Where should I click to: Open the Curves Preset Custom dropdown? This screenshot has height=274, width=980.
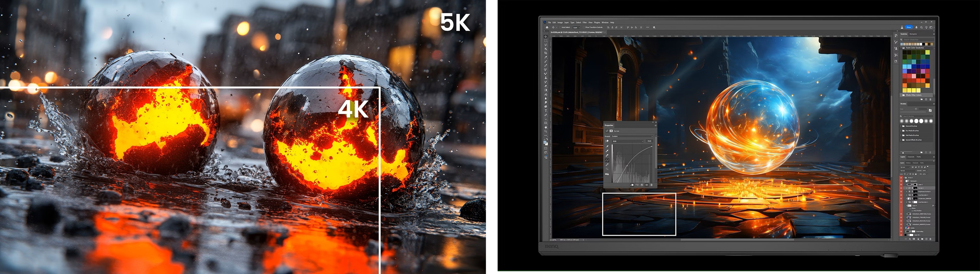pyautogui.click(x=632, y=136)
